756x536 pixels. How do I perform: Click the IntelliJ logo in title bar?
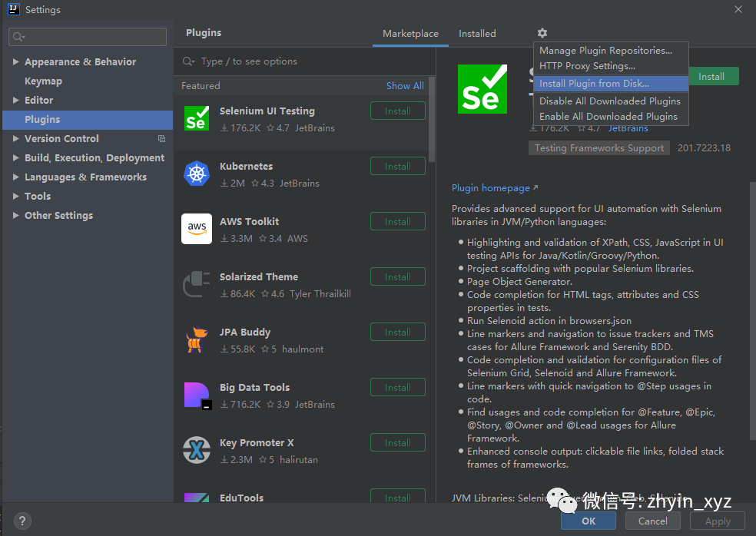coord(14,10)
